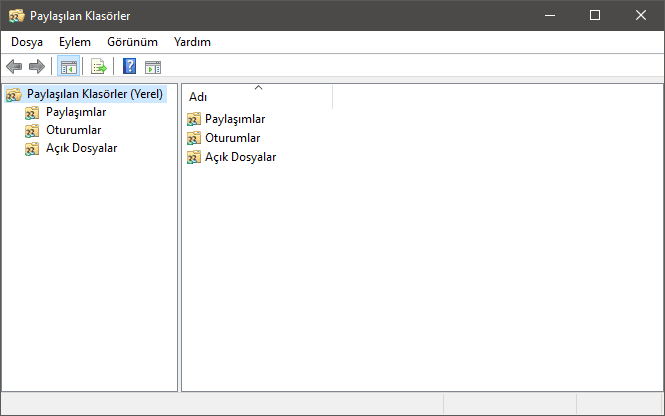The width and height of the screenshot is (665, 416).
Task: Select Açık Dosyalar in the right list
Action: click(x=240, y=157)
